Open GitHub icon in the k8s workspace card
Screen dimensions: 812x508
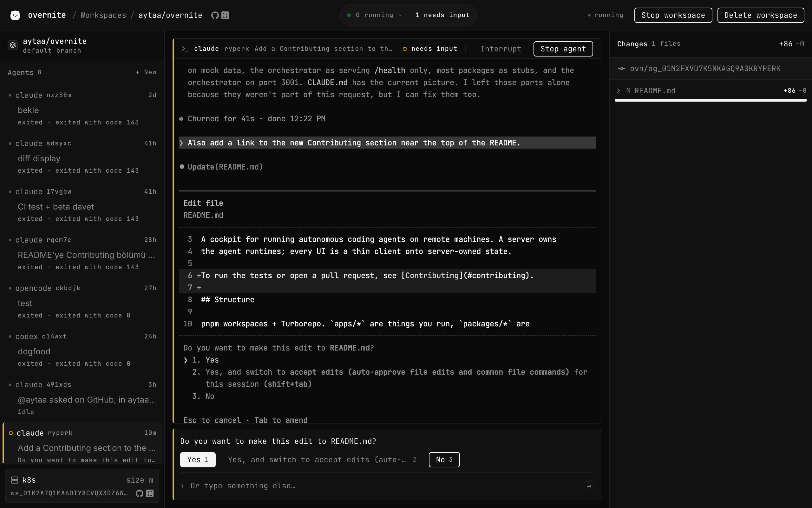(x=140, y=493)
